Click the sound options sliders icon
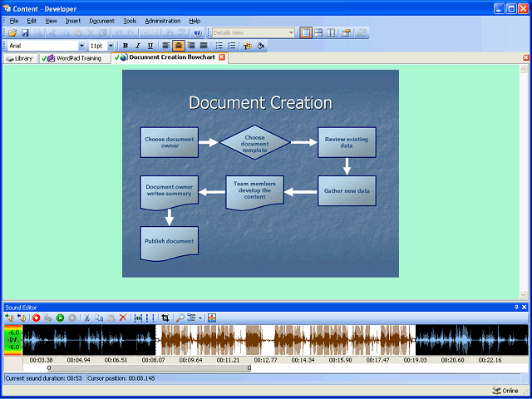Screen dimensions: 532x399 point(192,318)
